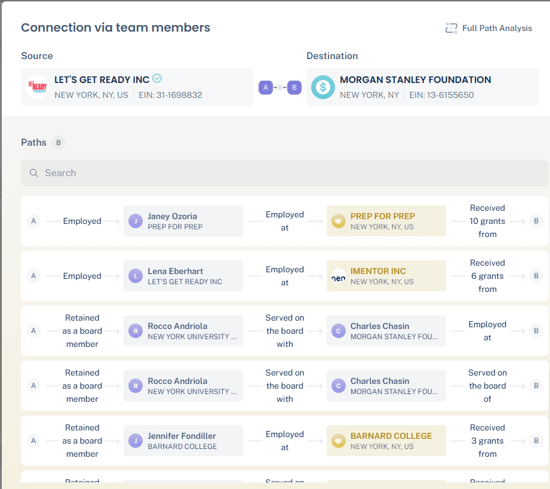Viewport: 550px width, 489px height.
Task: Click the search magnifier icon
Action: tap(34, 173)
